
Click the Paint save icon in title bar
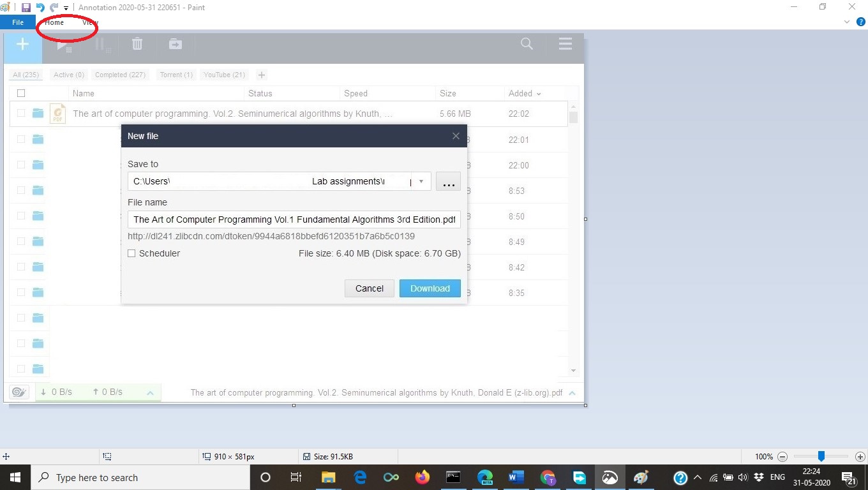(26, 8)
